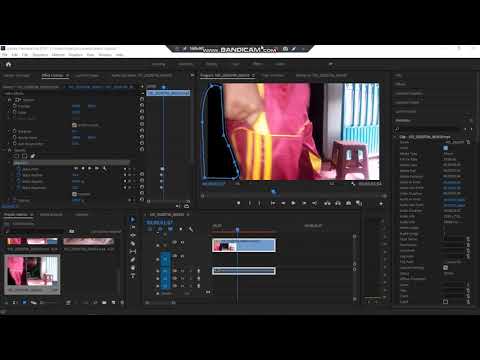This screenshot has height=360, width=480.
Task: Toggle Position animation stopwatch
Action: (15, 106)
